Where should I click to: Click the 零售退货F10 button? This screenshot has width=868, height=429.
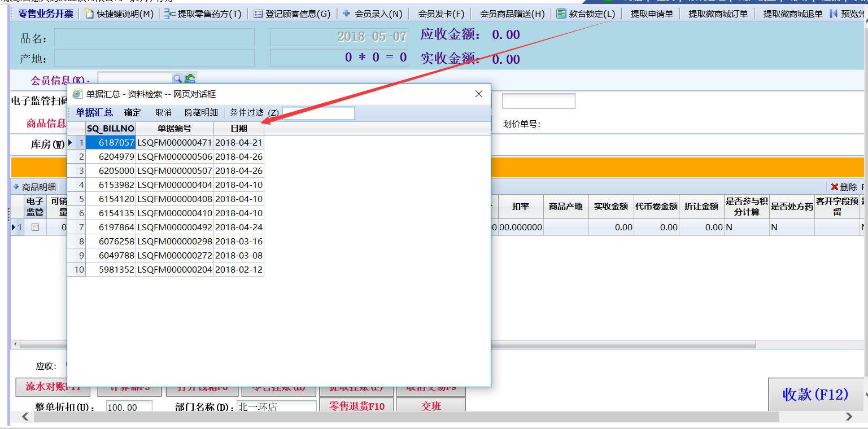(356, 406)
